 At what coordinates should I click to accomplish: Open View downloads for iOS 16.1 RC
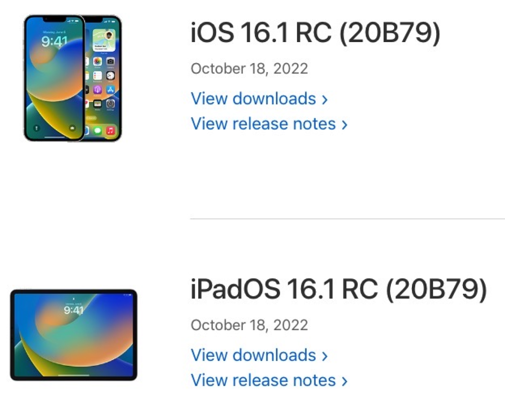pyautogui.click(x=254, y=99)
